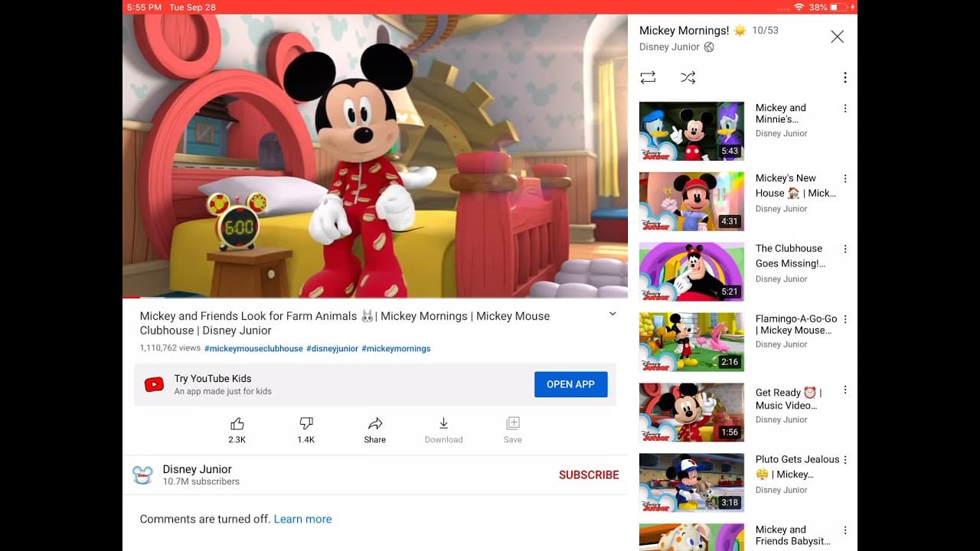Play The Clubhouse Goes Missing thumbnail

[x=691, y=272]
